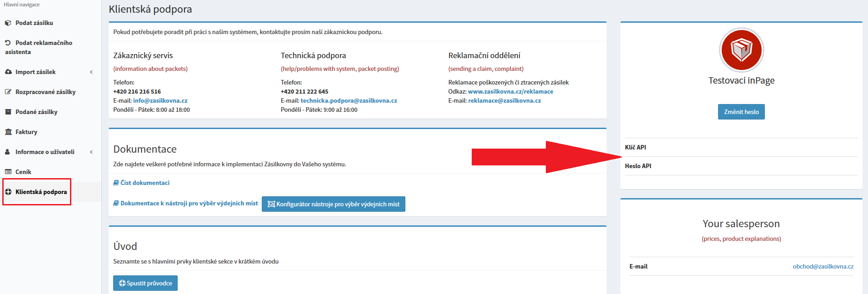Open Konfigurátor nástroje pro výběr výdejních míst

coord(333,204)
